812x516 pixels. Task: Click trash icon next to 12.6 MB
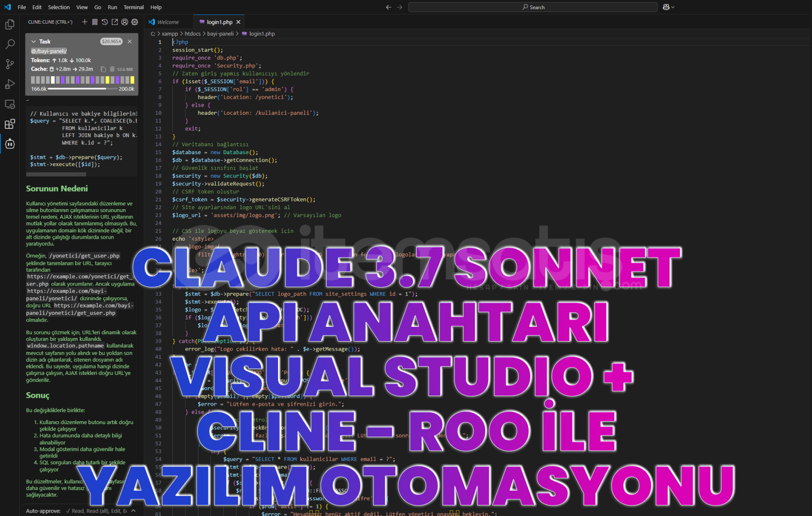tap(112, 69)
